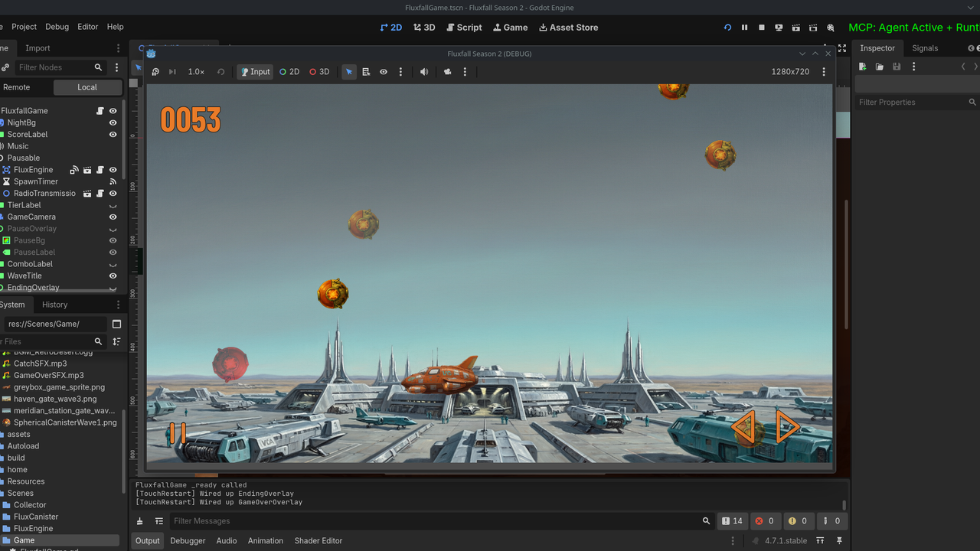Reset game speed in debug toolbar
The width and height of the screenshot is (980, 551).
[221, 72]
